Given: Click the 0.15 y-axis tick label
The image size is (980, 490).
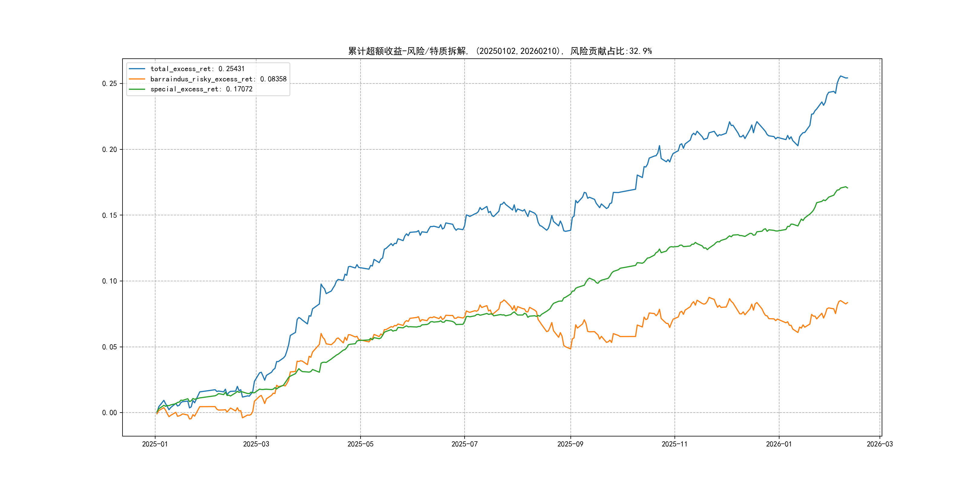Looking at the screenshot, I should click(x=109, y=215).
